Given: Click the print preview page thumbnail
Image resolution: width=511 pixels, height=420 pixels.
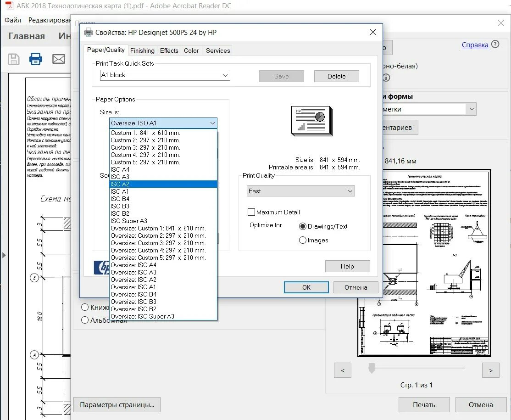Looking at the screenshot, I should [424, 263].
